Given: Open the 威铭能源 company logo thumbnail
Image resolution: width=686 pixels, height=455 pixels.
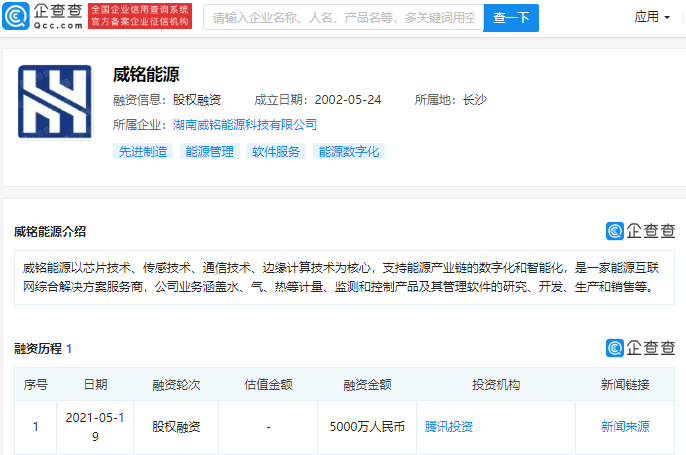Looking at the screenshot, I should (x=55, y=102).
